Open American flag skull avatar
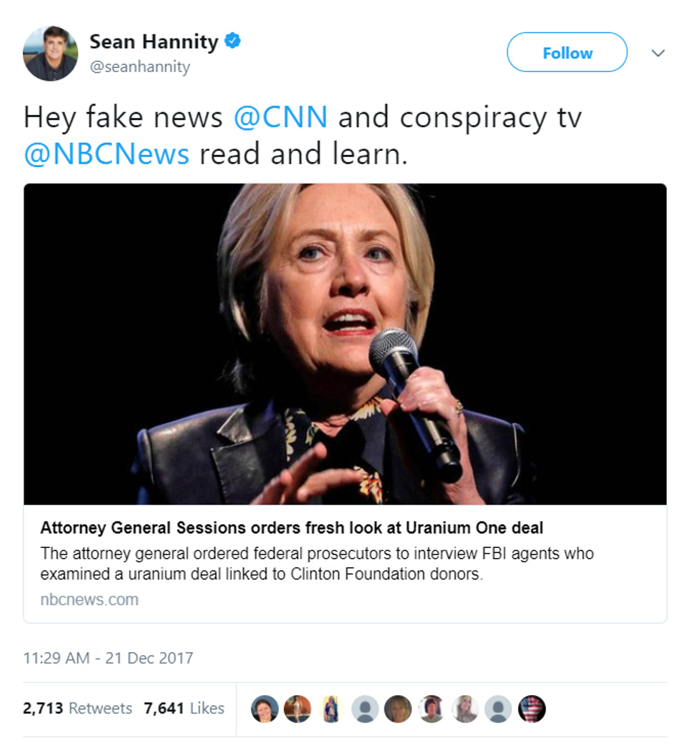 pos(531,709)
